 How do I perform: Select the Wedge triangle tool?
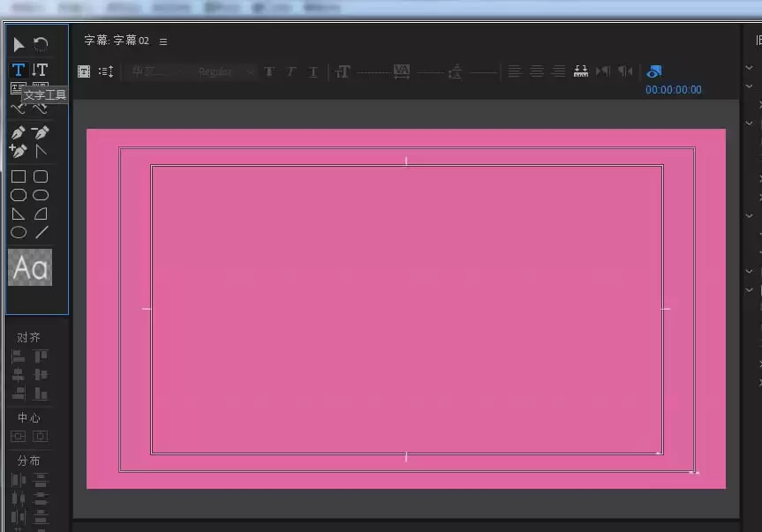[19, 214]
